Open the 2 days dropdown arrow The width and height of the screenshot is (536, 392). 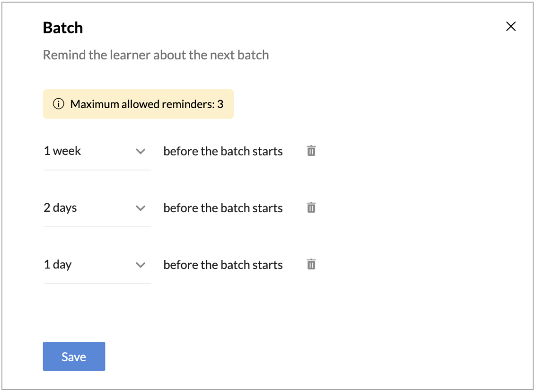tap(140, 208)
